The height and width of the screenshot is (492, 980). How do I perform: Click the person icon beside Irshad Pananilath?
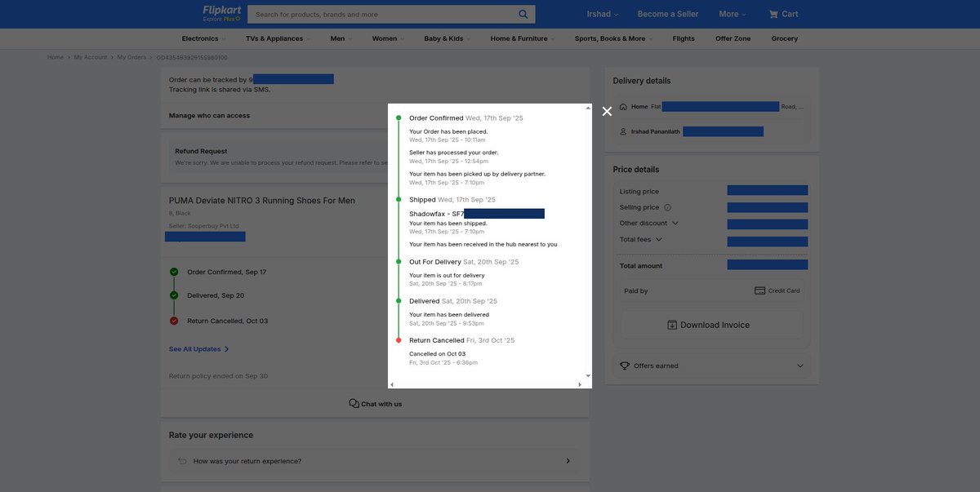(x=623, y=131)
